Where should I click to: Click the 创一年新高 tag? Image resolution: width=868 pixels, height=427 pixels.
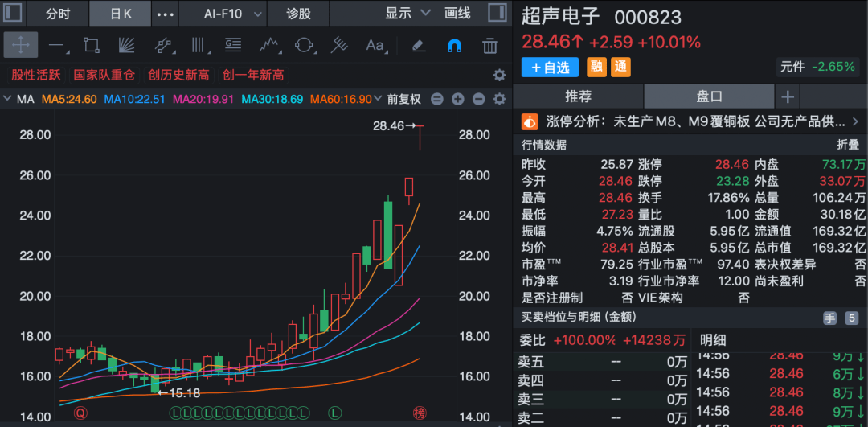click(x=253, y=76)
